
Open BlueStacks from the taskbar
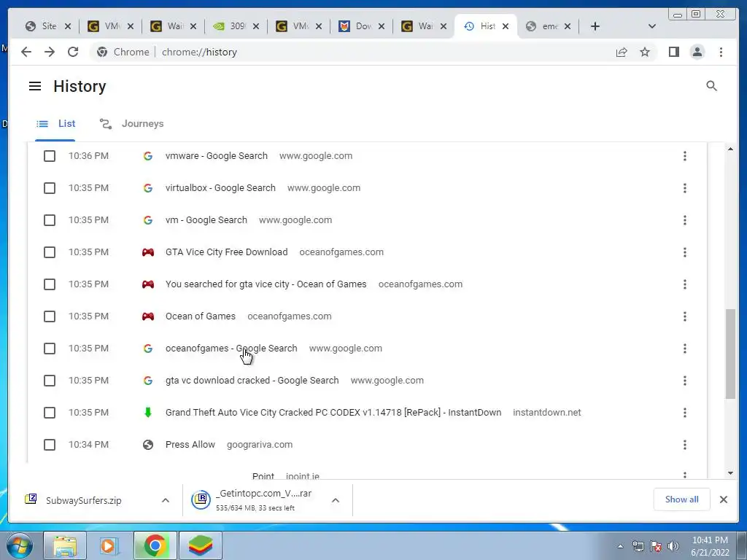200,545
